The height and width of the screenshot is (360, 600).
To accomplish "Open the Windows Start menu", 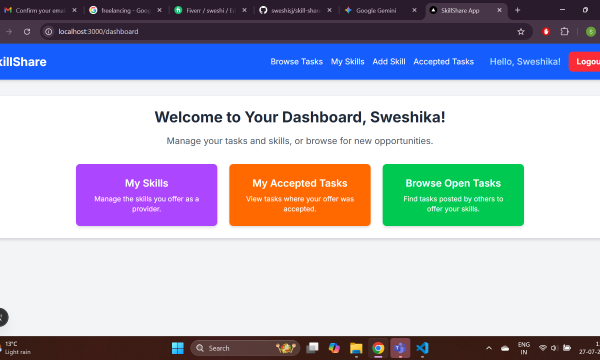I will pos(178,348).
